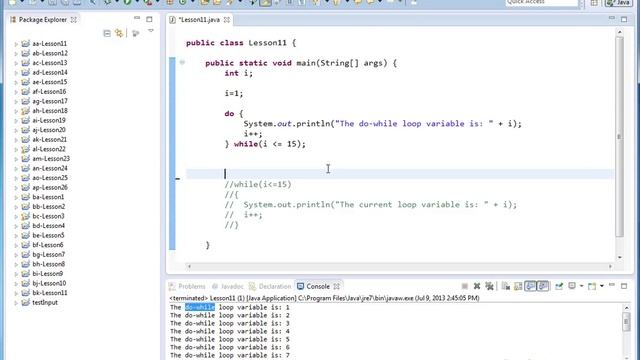The width and height of the screenshot is (640, 360).
Task: Click the Console vertical scrollbar thumb
Action: tap(627, 322)
